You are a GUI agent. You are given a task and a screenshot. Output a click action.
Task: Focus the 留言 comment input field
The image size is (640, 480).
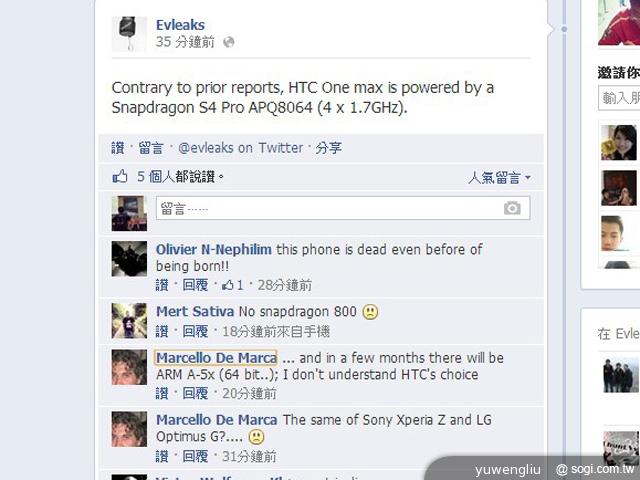(343, 208)
